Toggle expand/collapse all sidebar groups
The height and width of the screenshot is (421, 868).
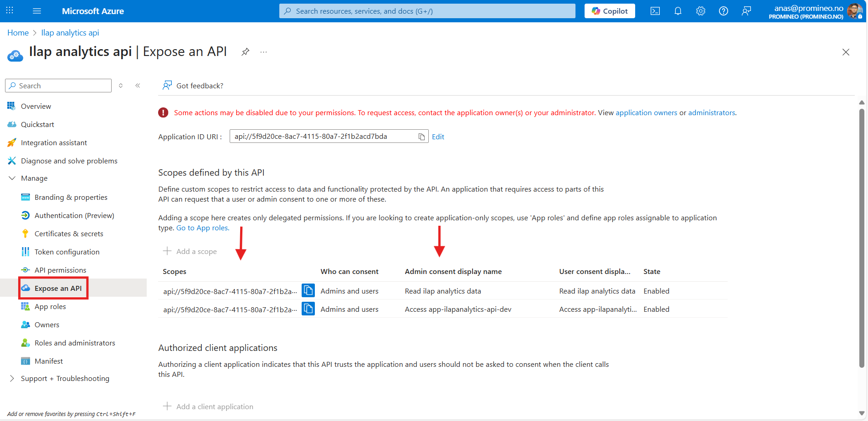(x=121, y=86)
